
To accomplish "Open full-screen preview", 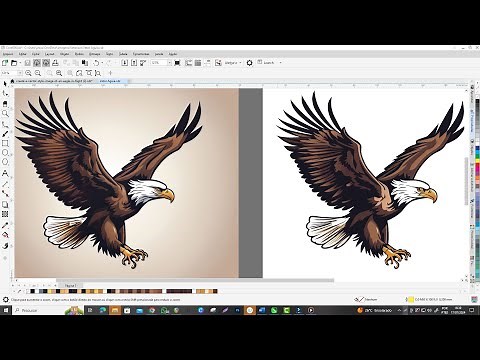I will pyautogui.click(x=177, y=63).
